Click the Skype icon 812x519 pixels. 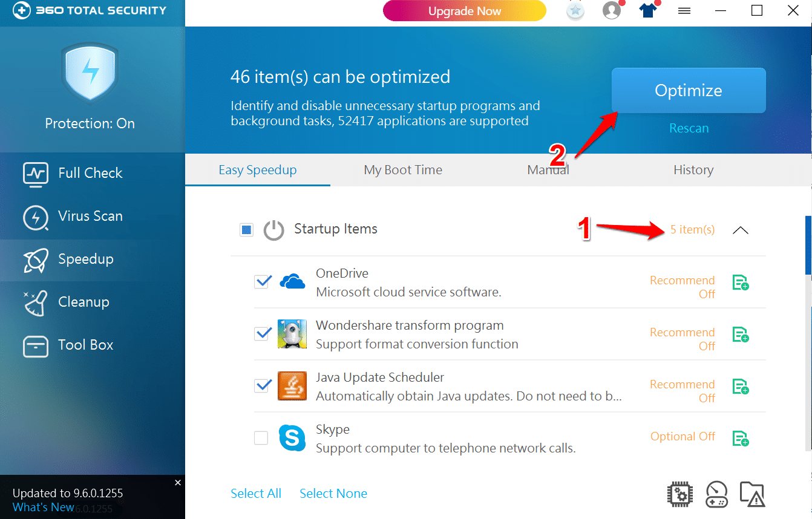[292, 438]
